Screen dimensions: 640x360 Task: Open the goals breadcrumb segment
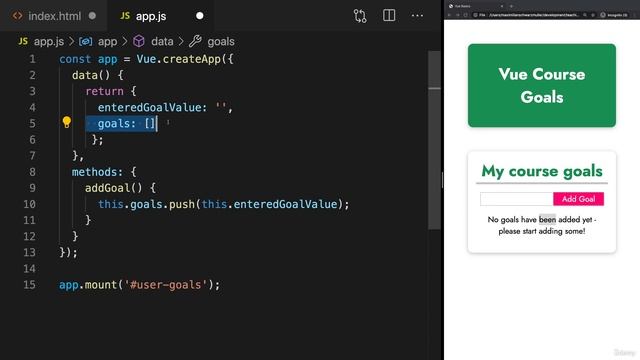(x=221, y=42)
